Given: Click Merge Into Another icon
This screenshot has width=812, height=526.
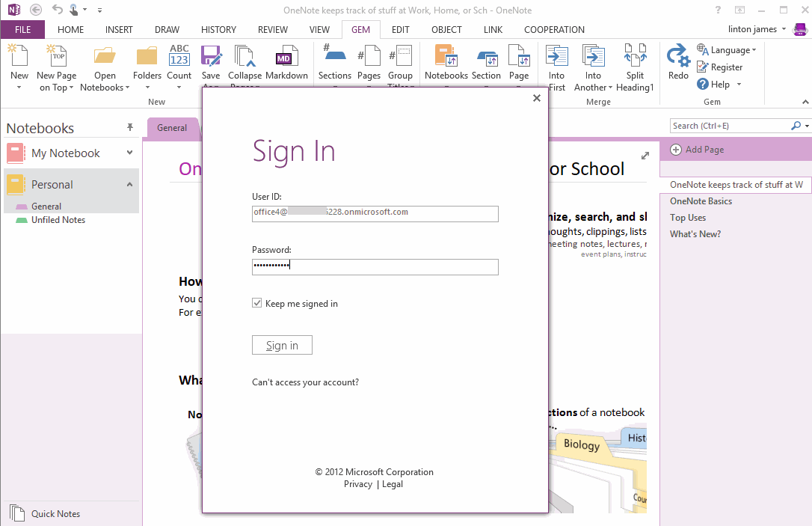Looking at the screenshot, I should pyautogui.click(x=593, y=55).
